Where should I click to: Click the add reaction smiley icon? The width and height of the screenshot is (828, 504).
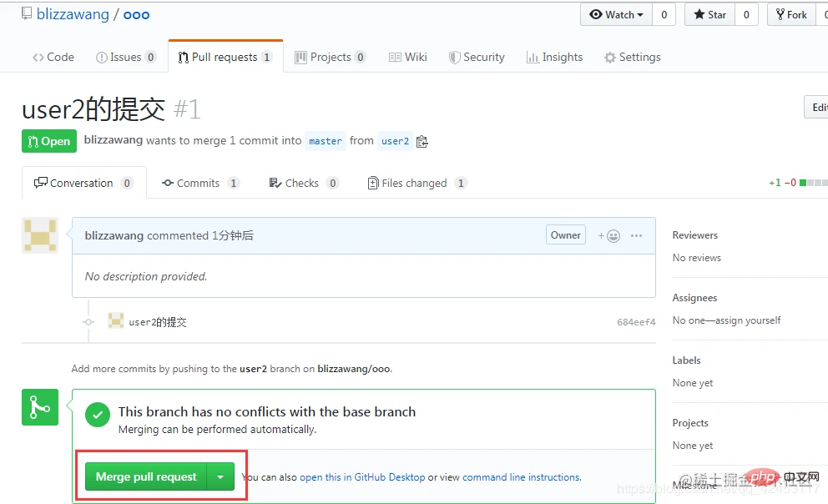tap(609, 236)
